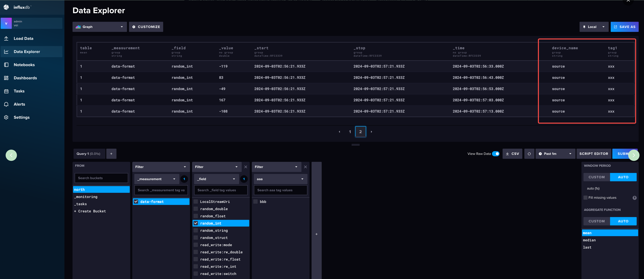Switch window period to CUSTOM

tap(597, 177)
